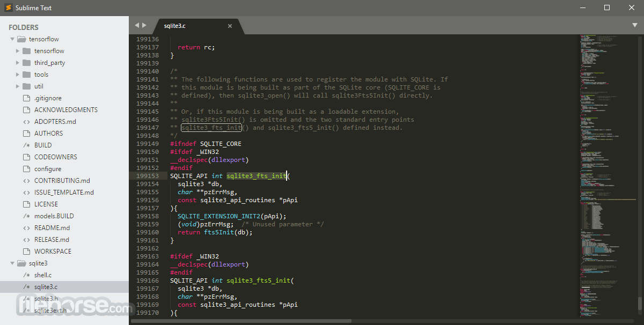644x325 pixels.
Task: Click the file icon next to CODEOWNERS
Action: [26, 157]
